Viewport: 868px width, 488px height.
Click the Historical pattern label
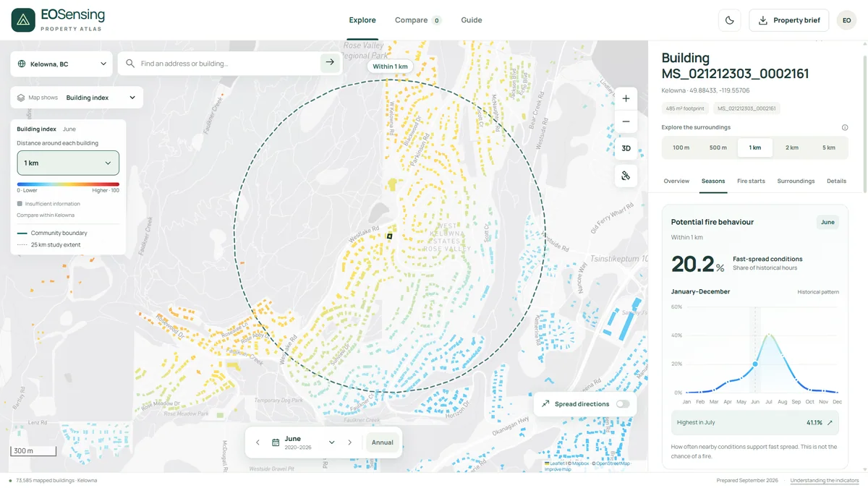(818, 292)
